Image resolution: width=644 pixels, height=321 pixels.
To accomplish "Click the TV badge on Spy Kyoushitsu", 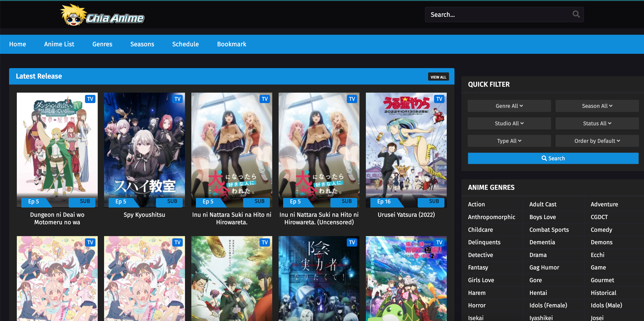I will point(177,99).
